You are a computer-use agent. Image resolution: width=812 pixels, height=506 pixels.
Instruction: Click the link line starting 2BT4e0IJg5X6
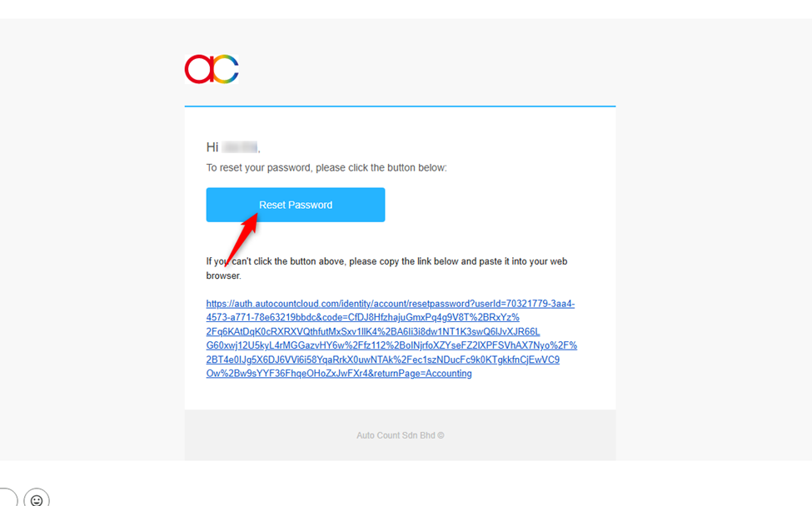pyautogui.click(x=383, y=359)
